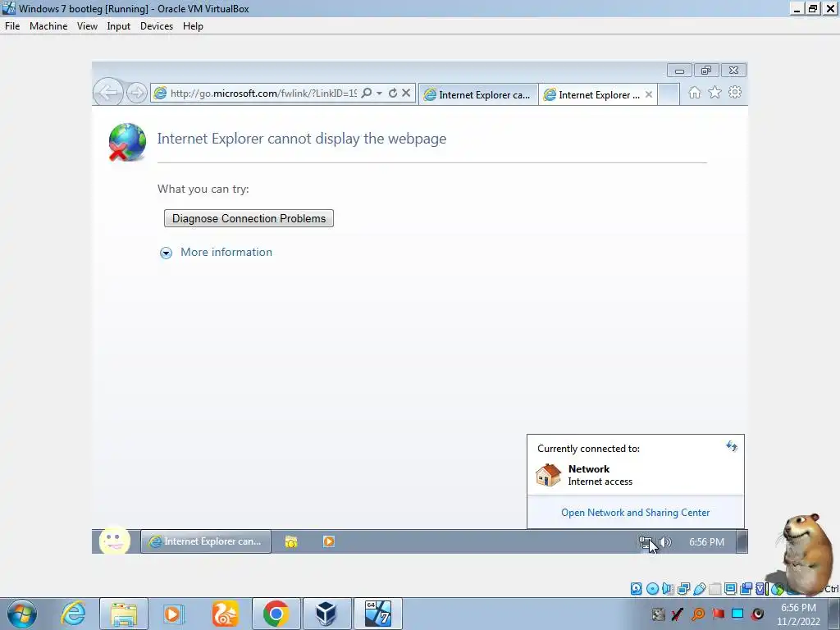Open IE Favorites star icon
Screen dimensions: 840x630
(714, 93)
